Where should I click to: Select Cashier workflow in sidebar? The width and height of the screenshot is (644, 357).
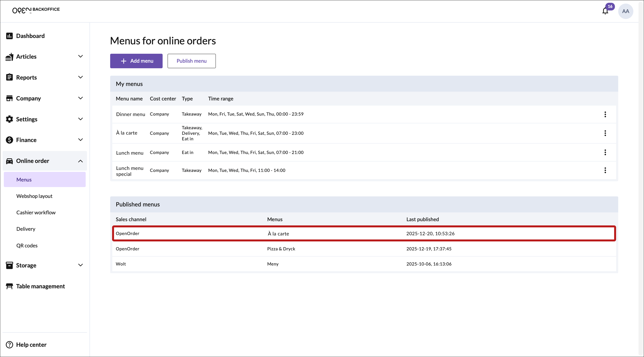(36, 213)
